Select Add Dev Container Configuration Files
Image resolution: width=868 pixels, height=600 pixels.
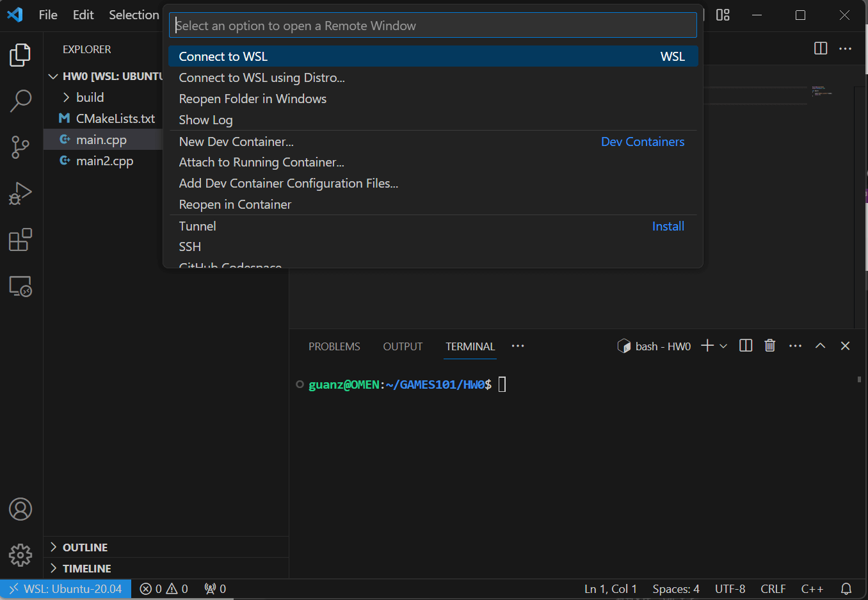tap(433, 183)
